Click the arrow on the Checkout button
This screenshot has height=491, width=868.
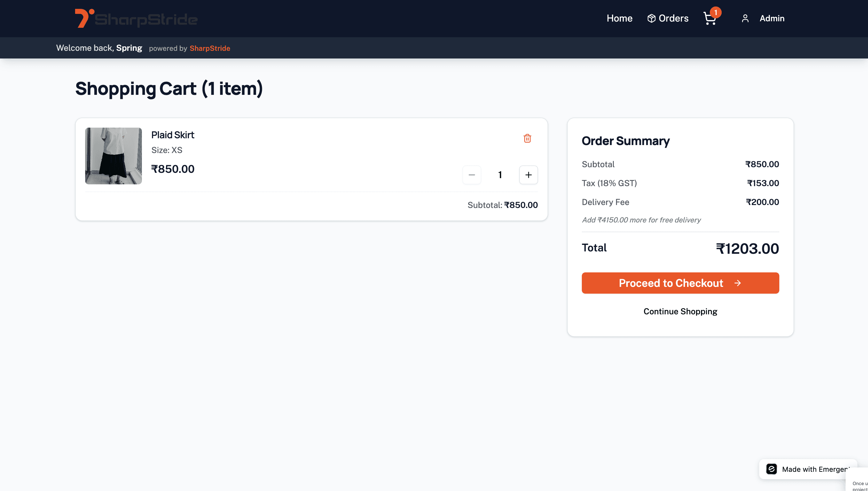pyautogui.click(x=738, y=283)
